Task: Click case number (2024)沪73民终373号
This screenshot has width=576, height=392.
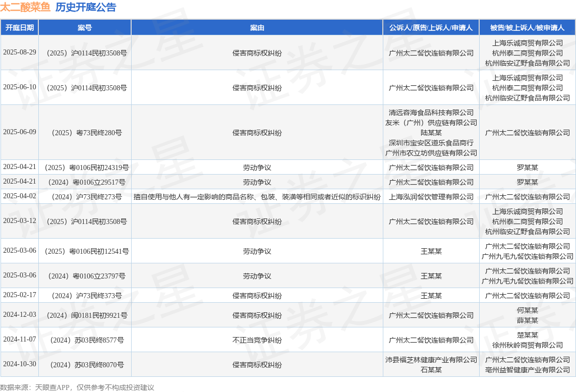Action: coord(87,296)
